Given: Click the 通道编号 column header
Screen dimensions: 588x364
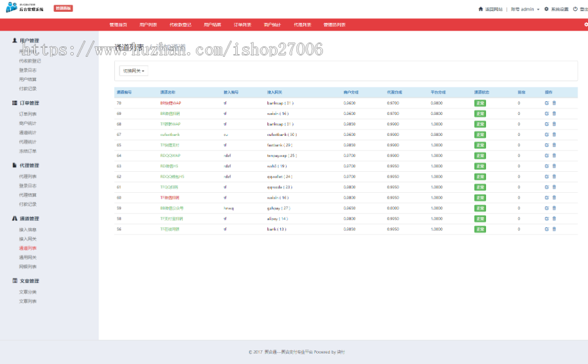Looking at the screenshot, I should [124, 92].
